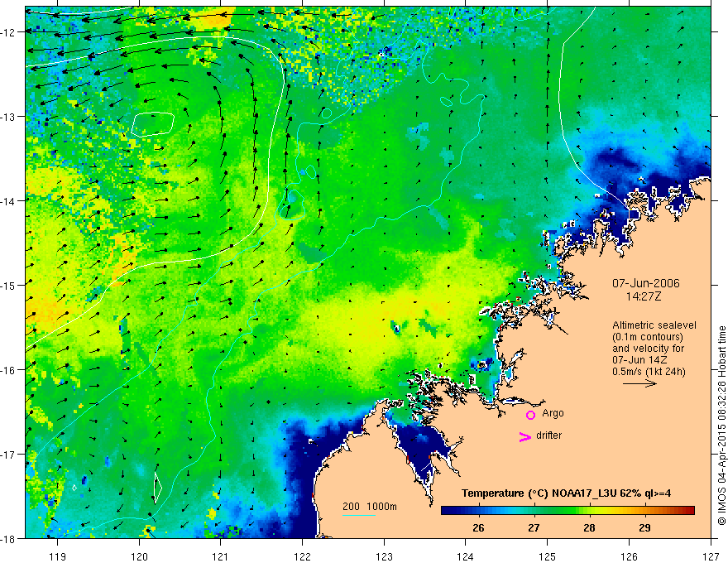Screen dimensions: 728x563
Task: Click longitude axis label '124'
Action: tap(466, 556)
